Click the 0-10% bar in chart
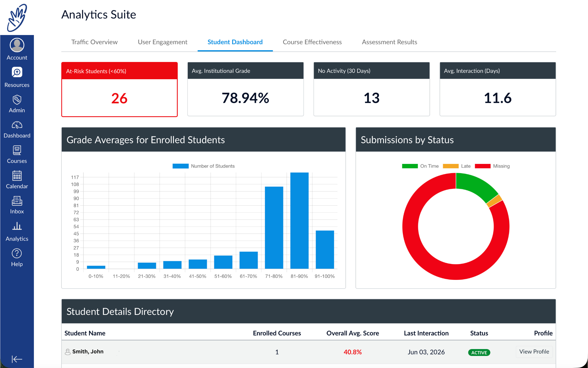Screen dimensions: 588x368 point(96,267)
